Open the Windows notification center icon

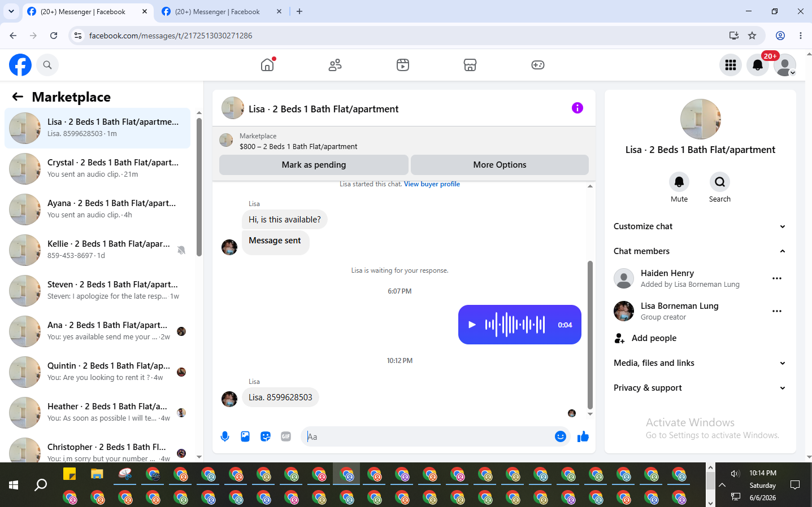click(x=795, y=485)
